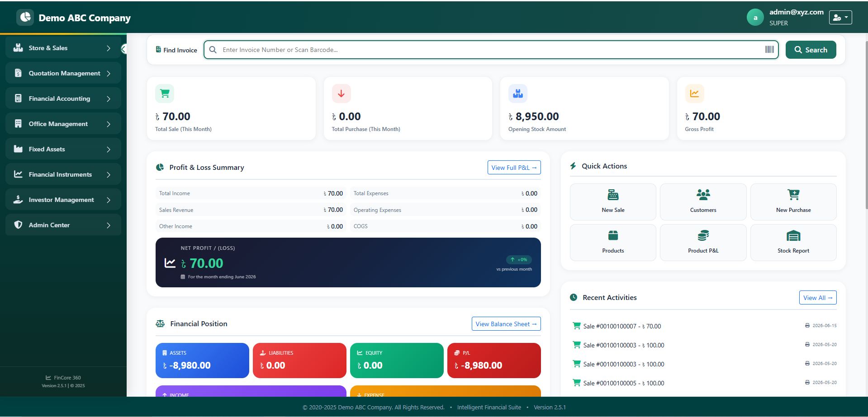Click cart icon for Sale #00100100007

pyautogui.click(x=577, y=326)
